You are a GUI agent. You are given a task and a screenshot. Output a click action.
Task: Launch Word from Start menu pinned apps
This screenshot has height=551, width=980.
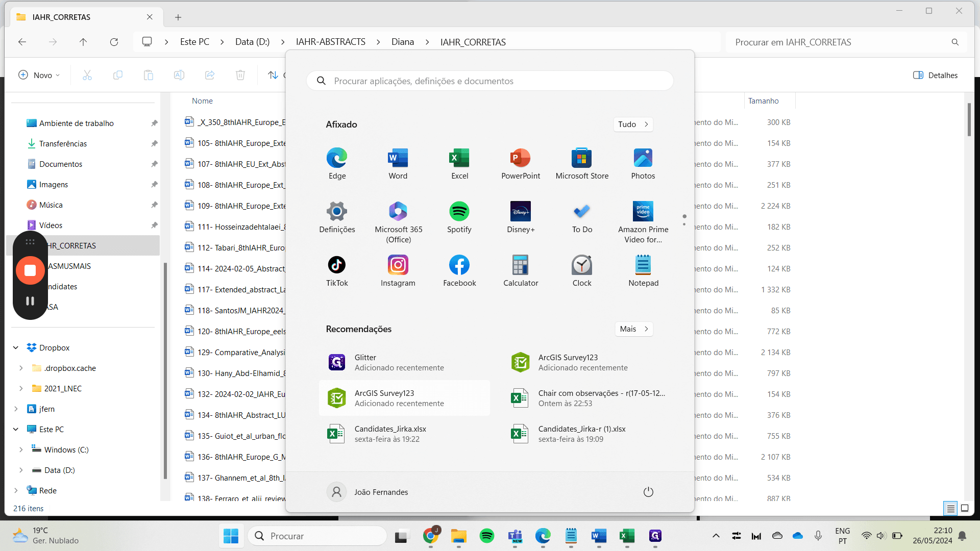point(398,164)
